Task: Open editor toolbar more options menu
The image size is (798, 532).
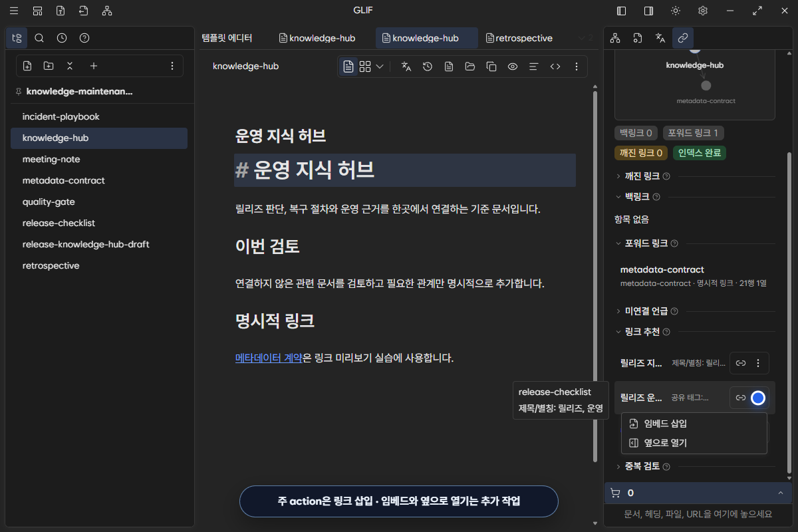Action: (x=577, y=66)
